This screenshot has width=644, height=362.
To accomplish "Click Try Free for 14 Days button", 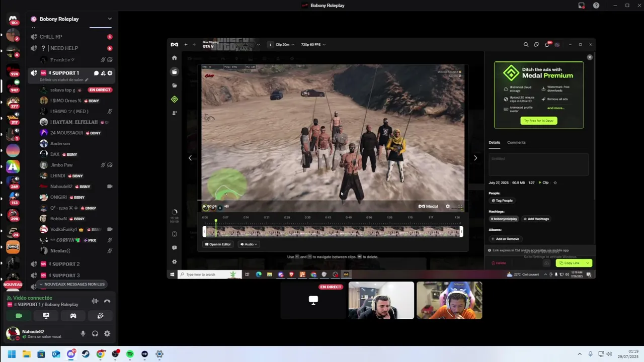I will point(539,121).
